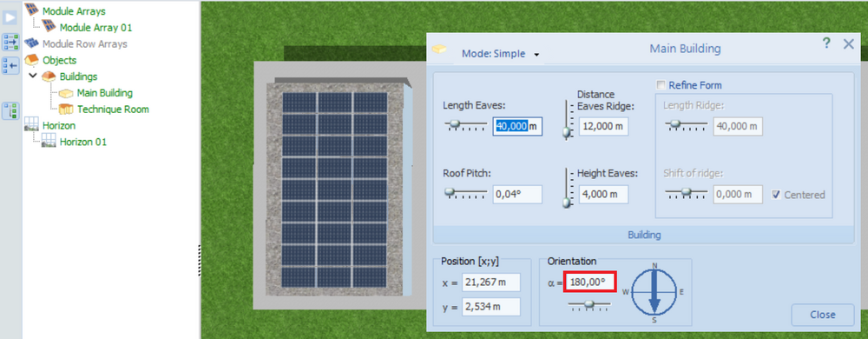
Task: Click the Height Eaves 4,000 m field
Action: pos(604,195)
